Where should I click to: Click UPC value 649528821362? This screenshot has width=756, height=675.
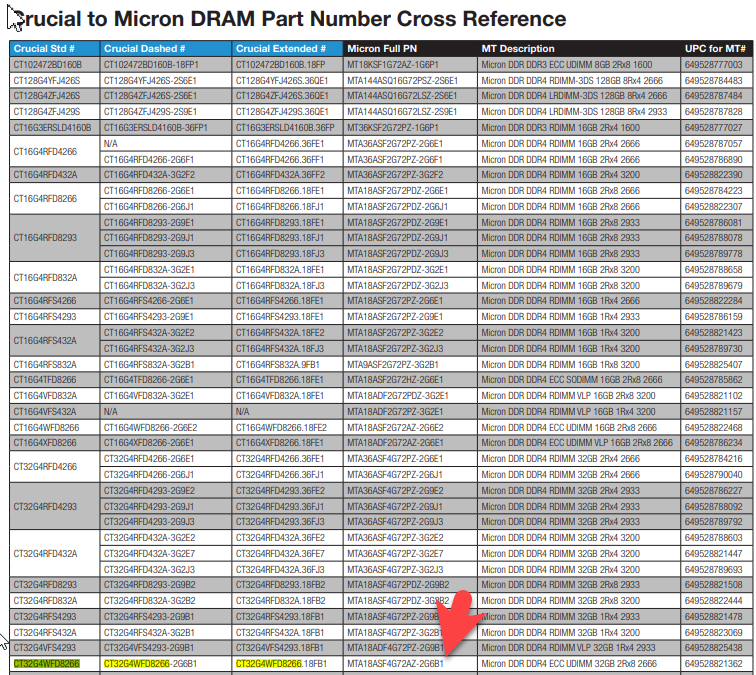[x=714, y=664]
